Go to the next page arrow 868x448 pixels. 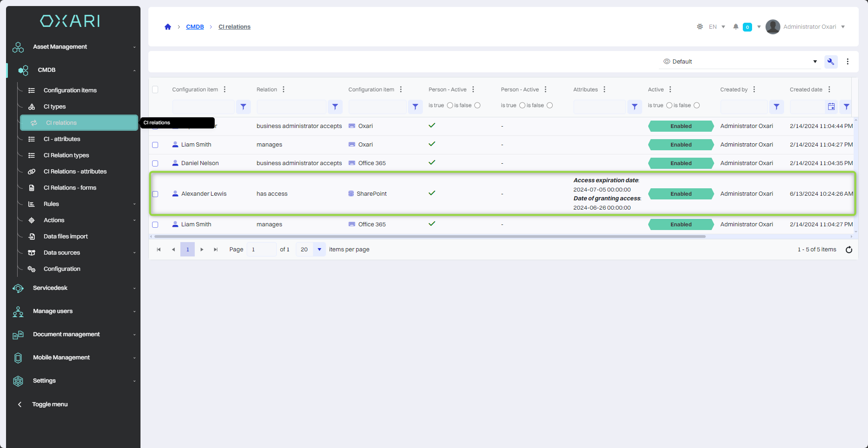pyautogui.click(x=202, y=250)
